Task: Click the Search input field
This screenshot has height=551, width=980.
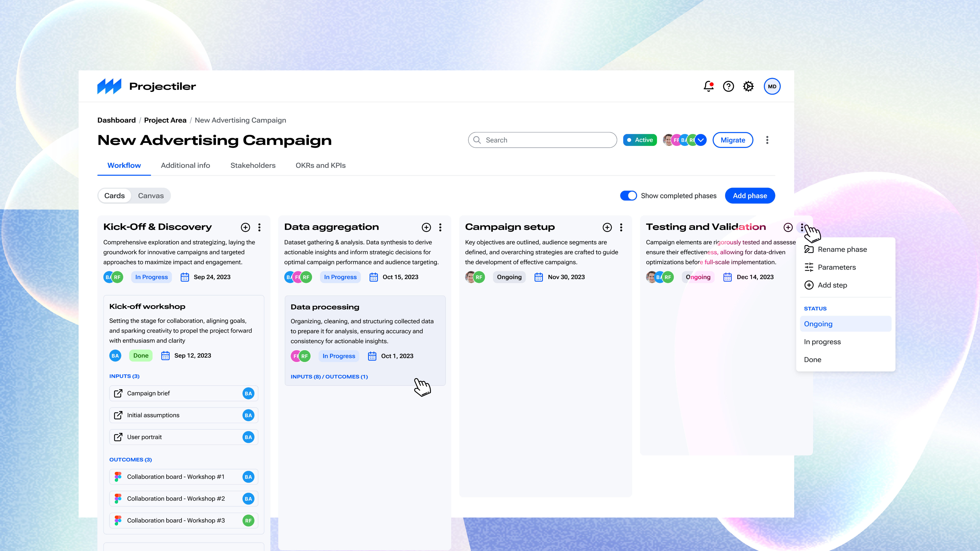Action: coord(542,140)
